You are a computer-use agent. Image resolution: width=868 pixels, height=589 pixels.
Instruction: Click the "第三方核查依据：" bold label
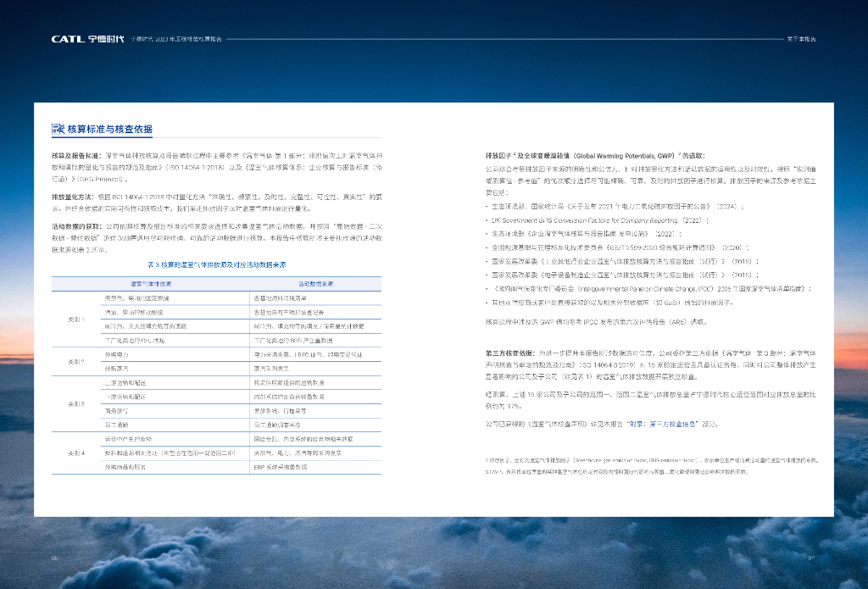pos(511,353)
